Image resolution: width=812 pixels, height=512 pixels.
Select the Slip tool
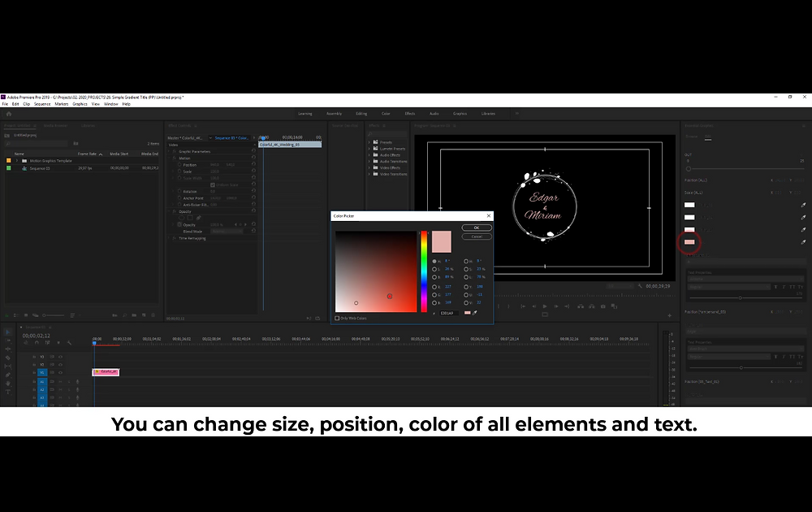[8, 366]
